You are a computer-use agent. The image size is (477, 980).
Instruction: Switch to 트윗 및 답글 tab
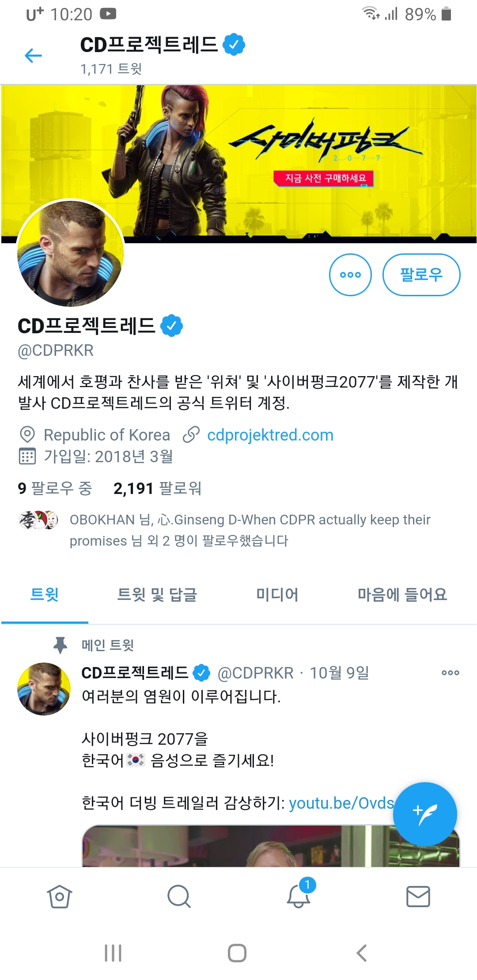click(x=157, y=595)
